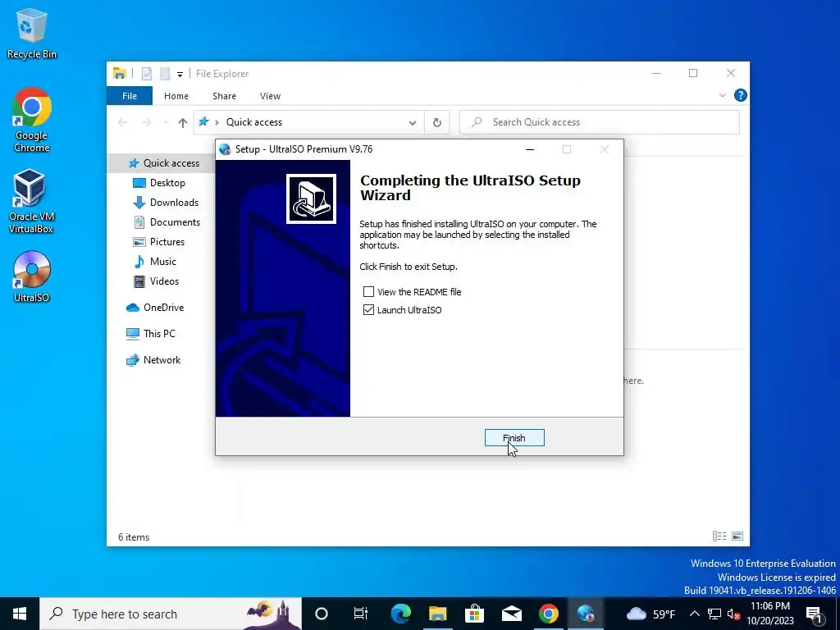Click the Forward arrow in File Explorer

point(147,123)
